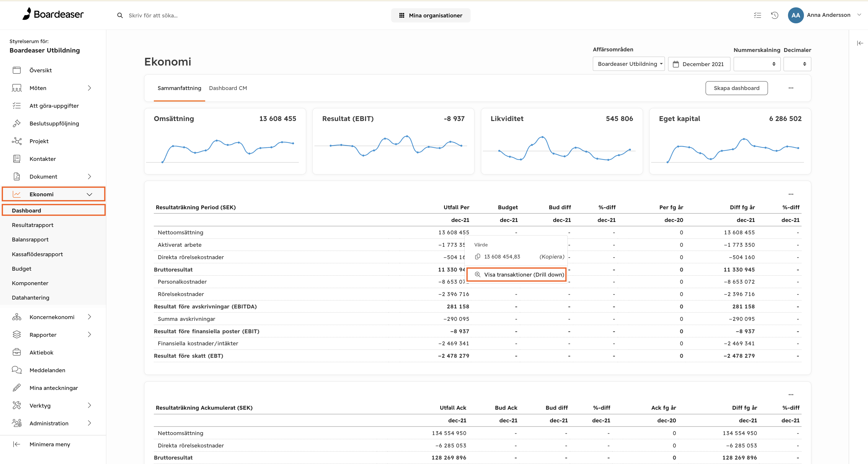The width and height of the screenshot is (868, 464).
Task: Click the Att göra-uppgifter list icon
Action: tap(17, 106)
